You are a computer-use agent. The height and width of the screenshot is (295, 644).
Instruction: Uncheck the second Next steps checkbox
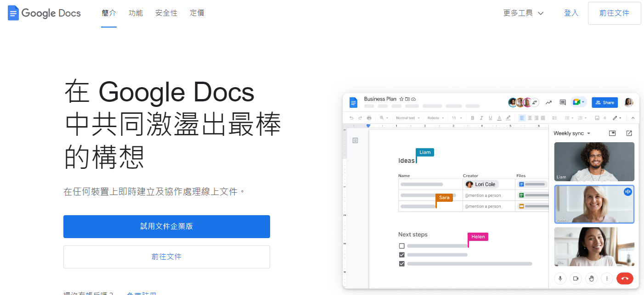[401, 255]
